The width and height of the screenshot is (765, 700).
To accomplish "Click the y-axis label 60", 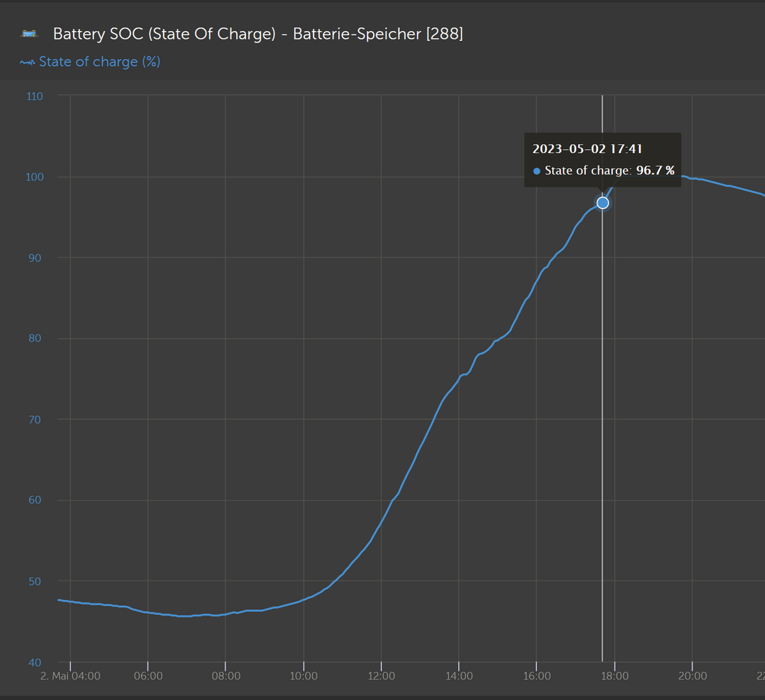I will point(34,500).
